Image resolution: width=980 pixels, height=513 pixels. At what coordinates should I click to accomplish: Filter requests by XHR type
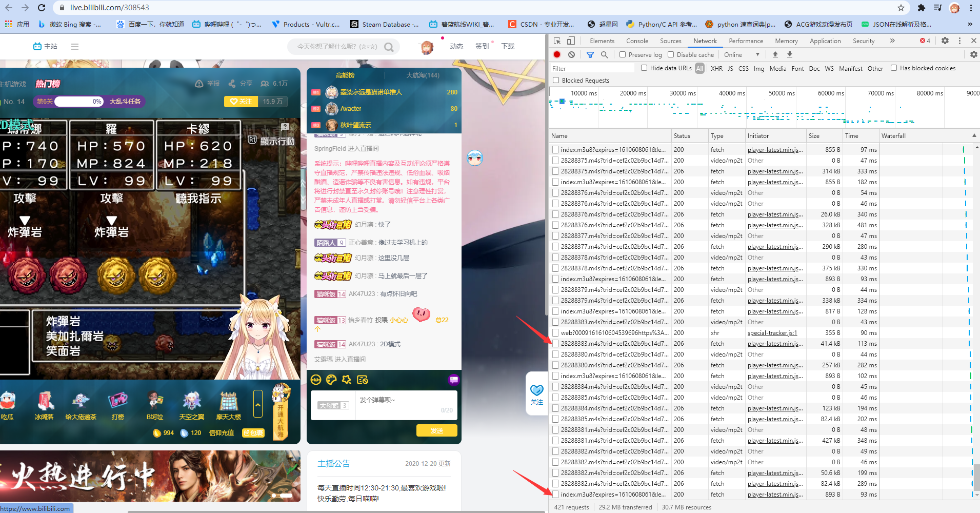pos(716,68)
